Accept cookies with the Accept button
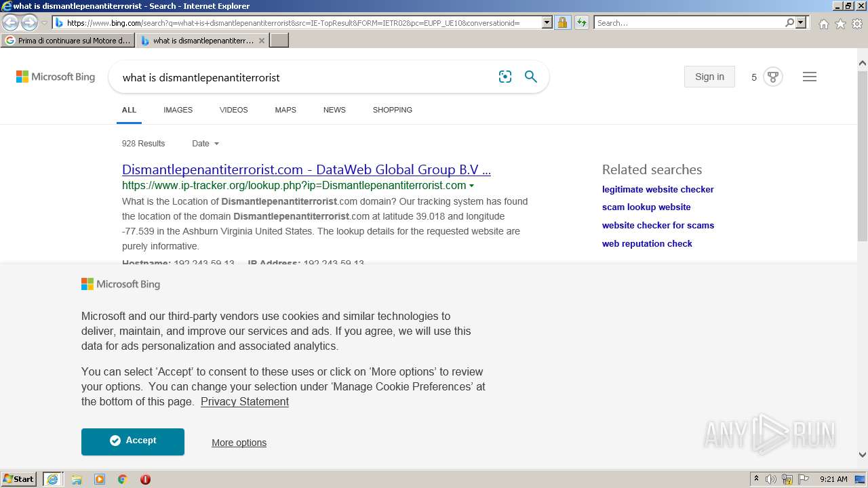This screenshot has height=488, width=868. point(133,441)
